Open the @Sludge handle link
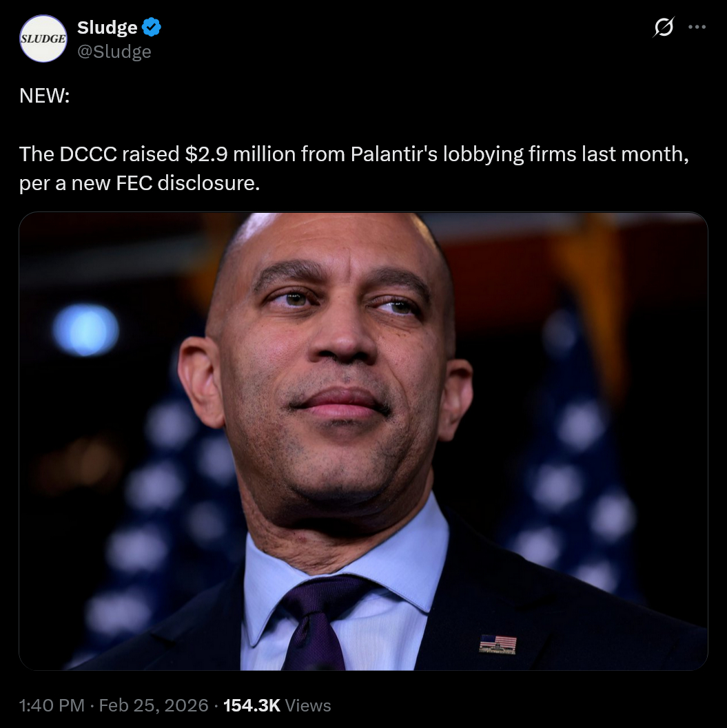The image size is (727, 728). tap(114, 52)
